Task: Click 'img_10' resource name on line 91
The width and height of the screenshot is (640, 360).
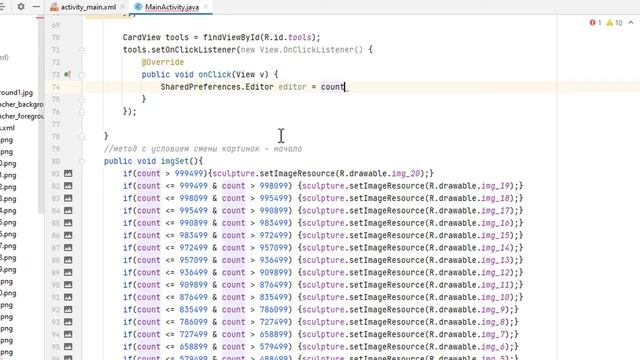Action: pyautogui.click(x=496, y=297)
